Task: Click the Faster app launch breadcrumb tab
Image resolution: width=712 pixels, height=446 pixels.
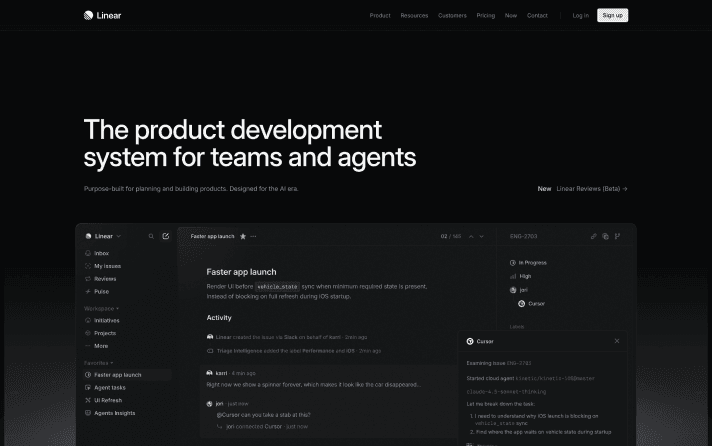Action: click(212, 236)
